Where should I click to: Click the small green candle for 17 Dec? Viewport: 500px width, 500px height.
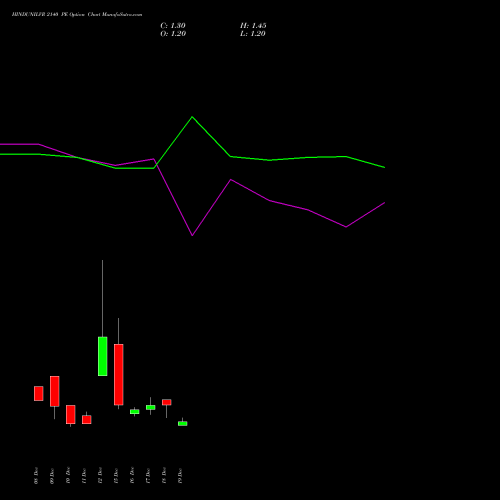pos(151,407)
